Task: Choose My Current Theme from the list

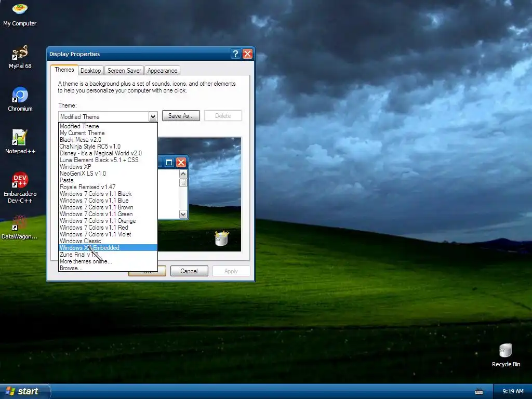Action: [x=108, y=133]
